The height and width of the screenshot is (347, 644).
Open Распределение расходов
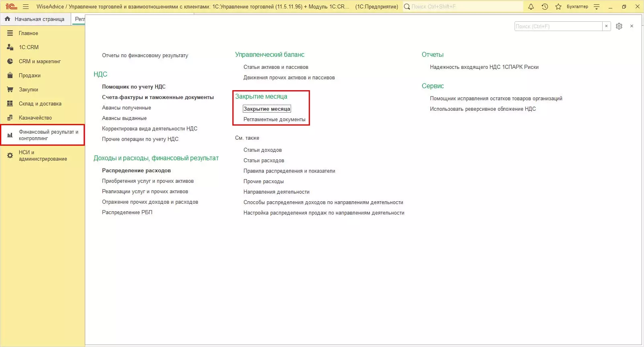pyautogui.click(x=136, y=170)
